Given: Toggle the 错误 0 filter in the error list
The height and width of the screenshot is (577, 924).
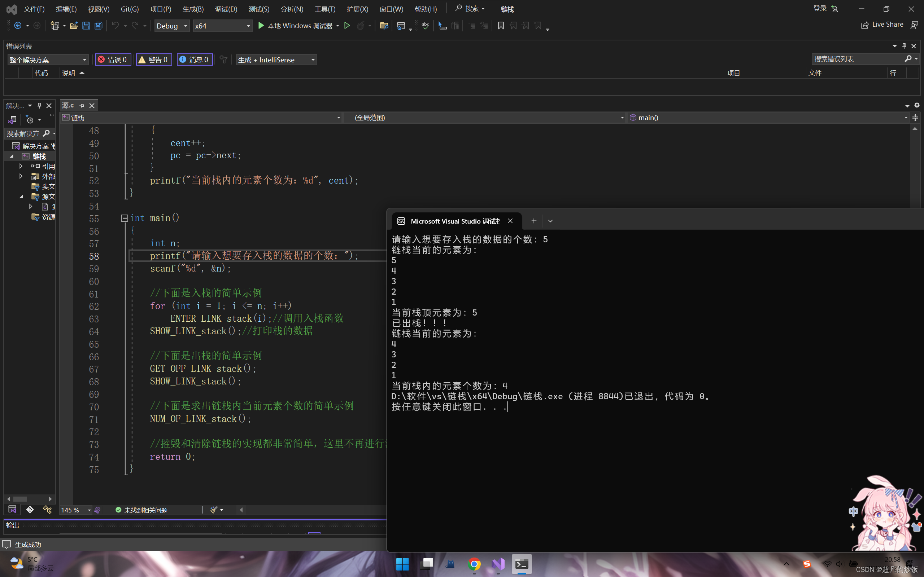Looking at the screenshot, I should (x=113, y=60).
